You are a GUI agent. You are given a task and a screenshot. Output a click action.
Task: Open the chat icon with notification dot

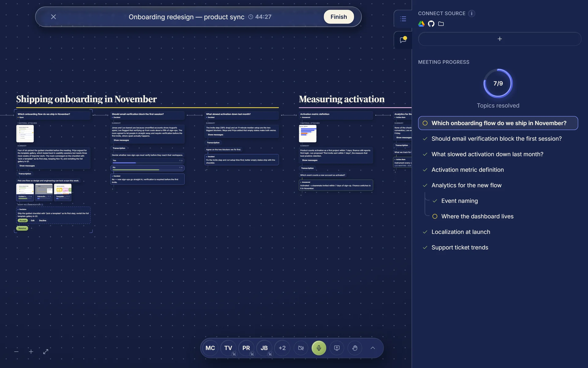click(x=403, y=40)
